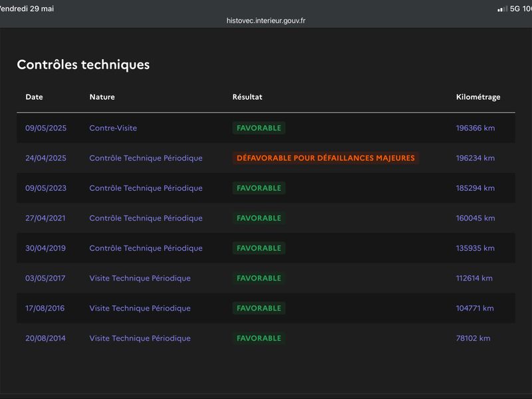Select the histovec.interieur.gouv.fr address bar
The width and height of the screenshot is (532, 399).
(265, 21)
